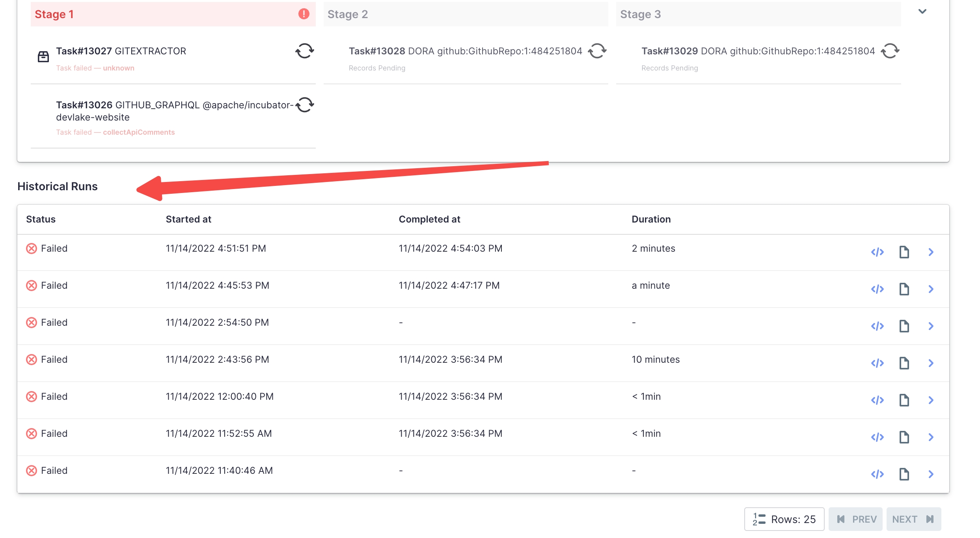This screenshot has height=538, width=980.
Task: Rerun Task#13029 DORA with refresh icon
Action: (x=890, y=51)
